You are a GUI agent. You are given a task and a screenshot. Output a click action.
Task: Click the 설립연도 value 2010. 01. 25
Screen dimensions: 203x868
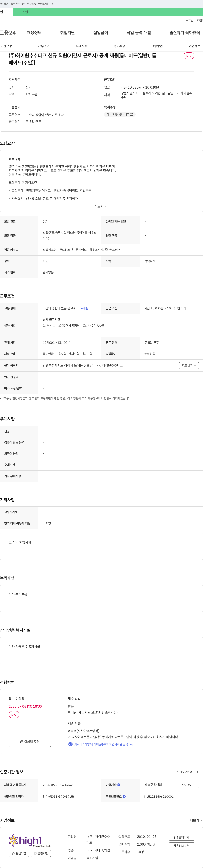147,837
